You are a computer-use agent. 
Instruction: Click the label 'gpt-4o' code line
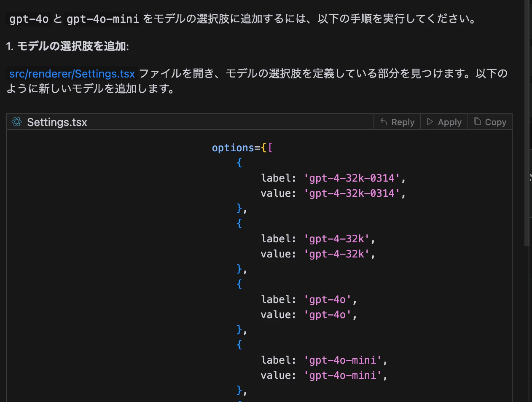click(309, 300)
